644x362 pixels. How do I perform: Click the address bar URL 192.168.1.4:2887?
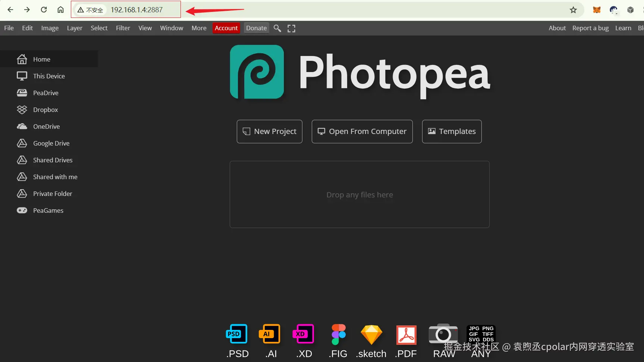[136, 10]
